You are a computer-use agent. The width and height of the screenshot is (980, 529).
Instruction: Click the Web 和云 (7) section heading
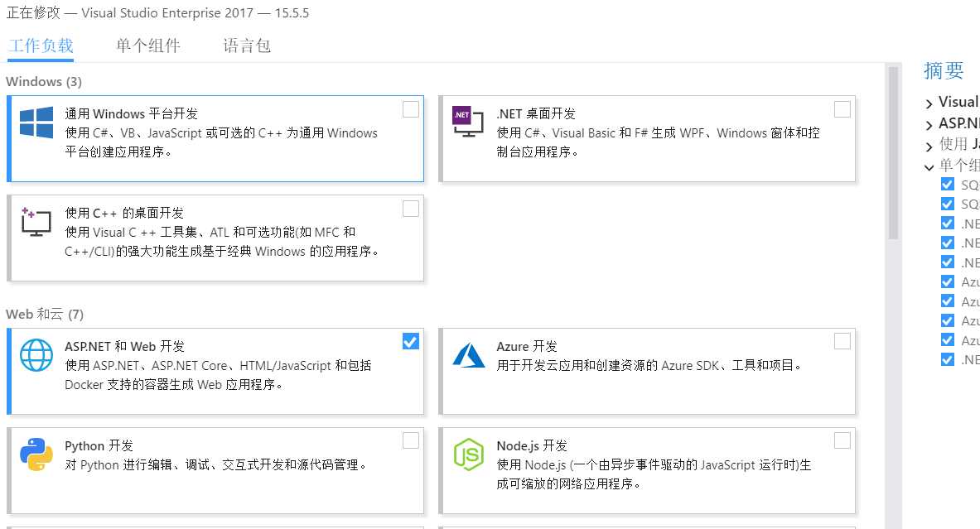(x=45, y=314)
